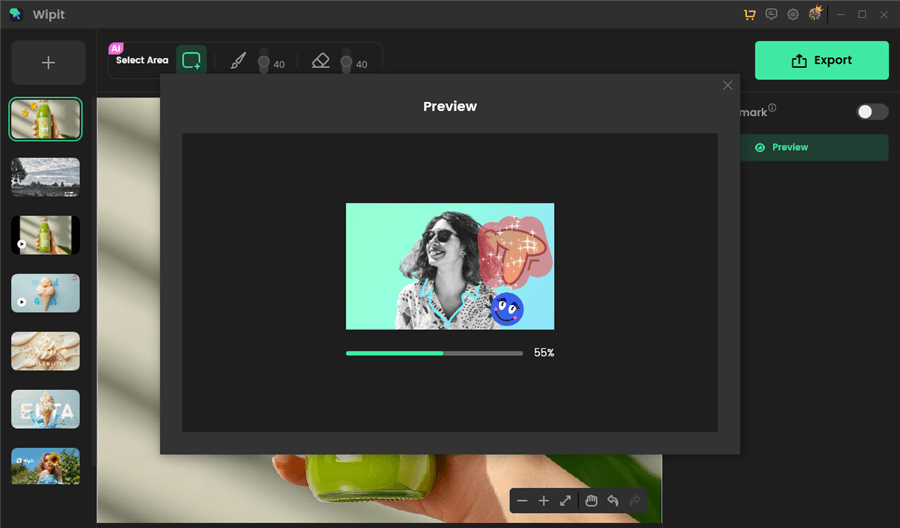Screen dimensions: 900x528
Task: Click the green Preview button
Action: [x=813, y=147]
